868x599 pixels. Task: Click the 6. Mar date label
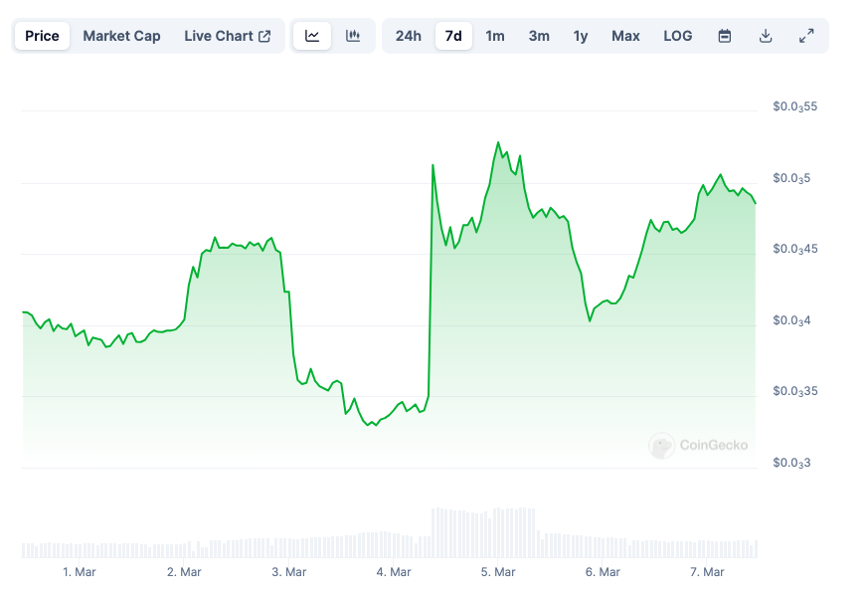click(x=603, y=572)
